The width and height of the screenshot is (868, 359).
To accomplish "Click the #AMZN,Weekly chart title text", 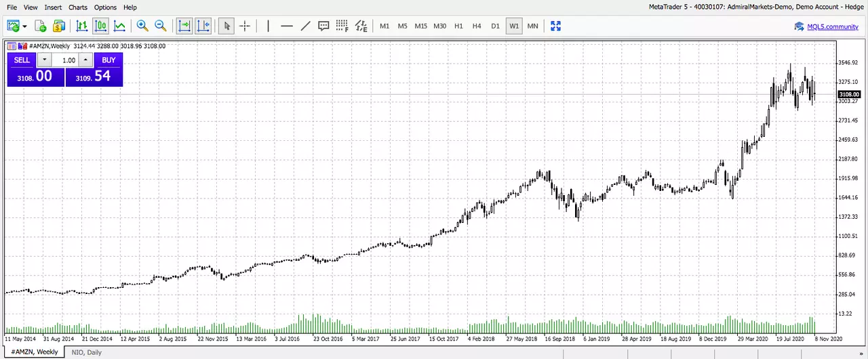I will click(x=50, y=46).
